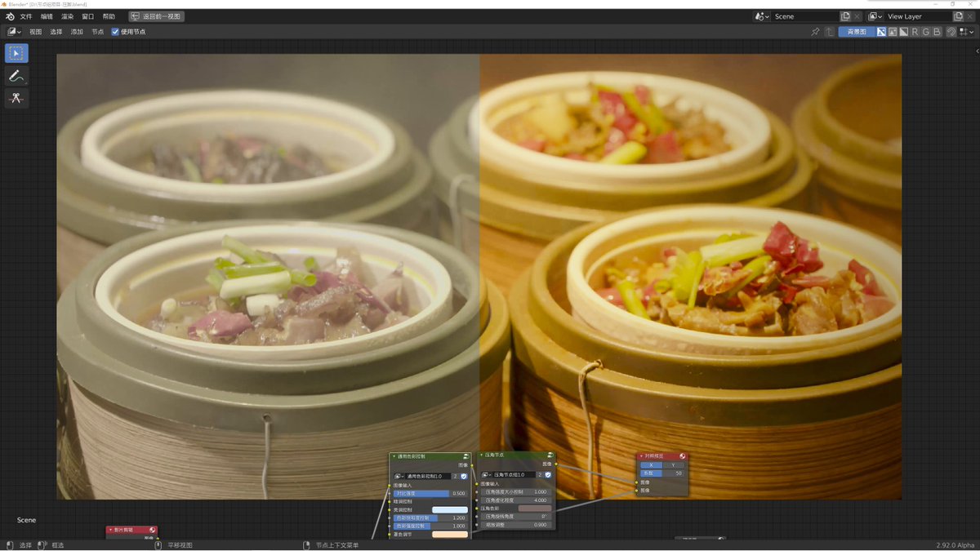This screenshot has height=551, width=980.
Task: Collapse the 通用色彩控制 node
Action: (x=394, y=456)
